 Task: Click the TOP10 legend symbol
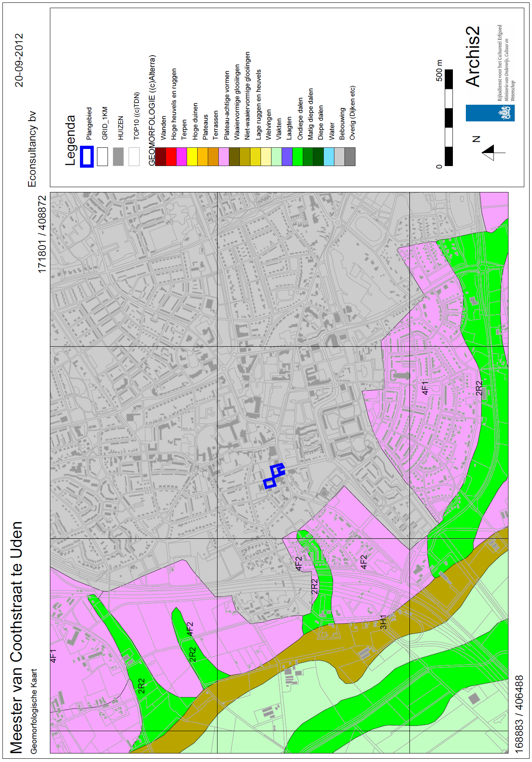[x=134, y=157]
